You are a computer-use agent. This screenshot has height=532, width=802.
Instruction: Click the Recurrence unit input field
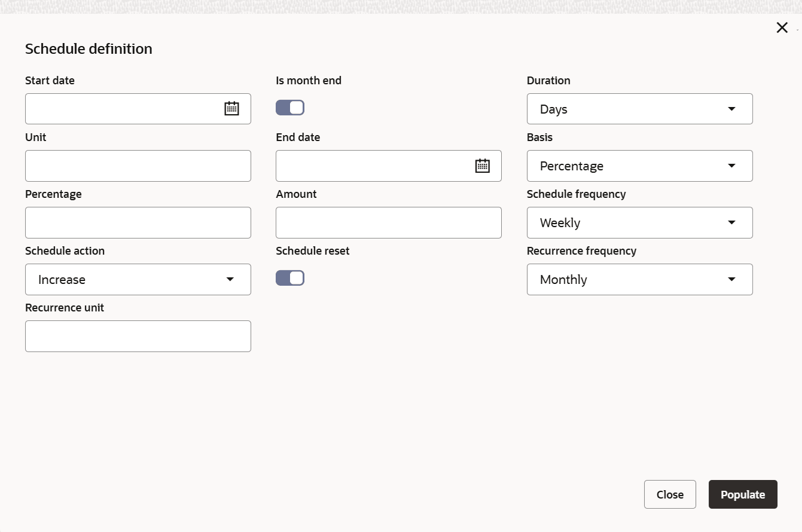coord(138,336)
